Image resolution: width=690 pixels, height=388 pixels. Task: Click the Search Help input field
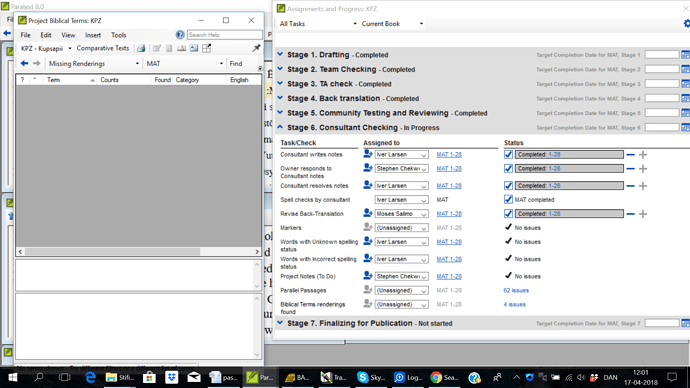[224, 35]
